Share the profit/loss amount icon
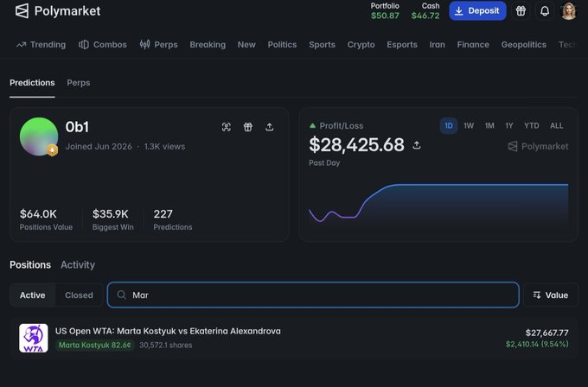Viewport: 588px width, 387px height. tap(416, 145)
